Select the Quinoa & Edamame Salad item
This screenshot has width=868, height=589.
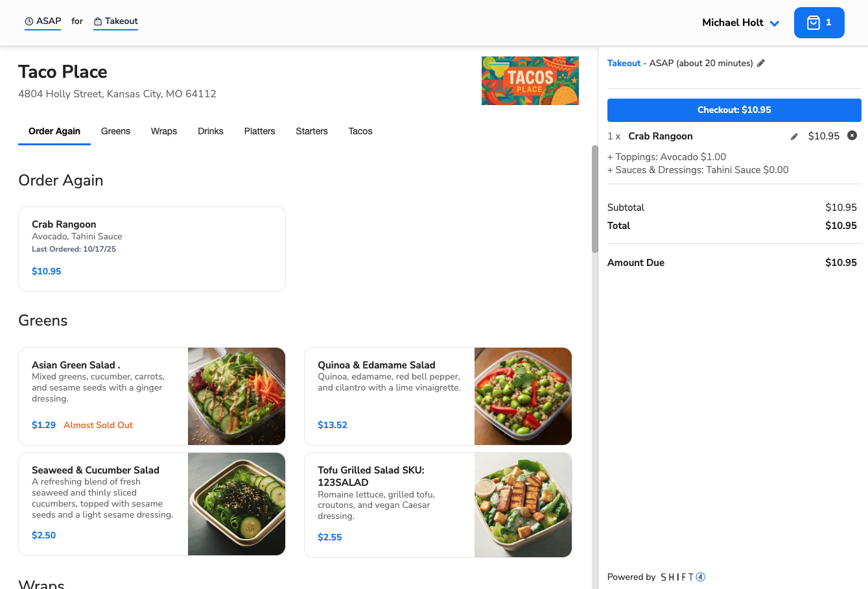click(389, 396)
